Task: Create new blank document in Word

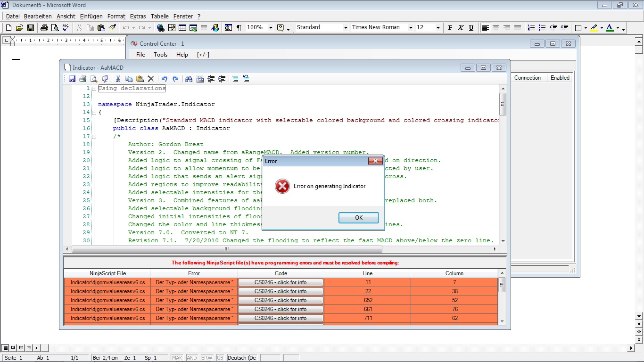Action: (8, 28)
